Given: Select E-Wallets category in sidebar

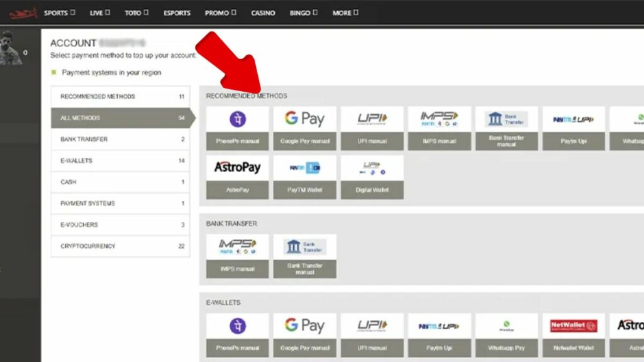Looking at the screenshot, I should 120,160.
